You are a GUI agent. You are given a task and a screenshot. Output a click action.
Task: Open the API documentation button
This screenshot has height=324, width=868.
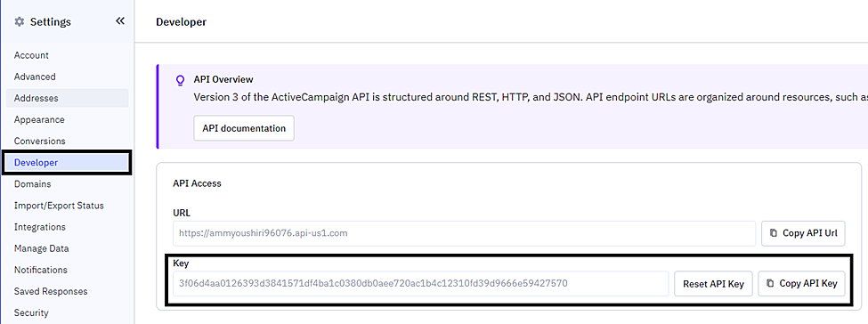pyautogui.click(x=244, y=128)
